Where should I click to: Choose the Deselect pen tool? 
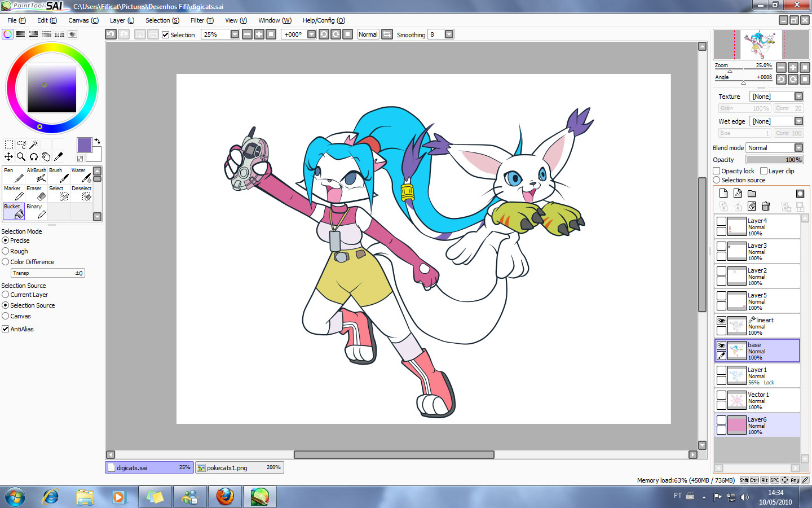pos(81,193)
